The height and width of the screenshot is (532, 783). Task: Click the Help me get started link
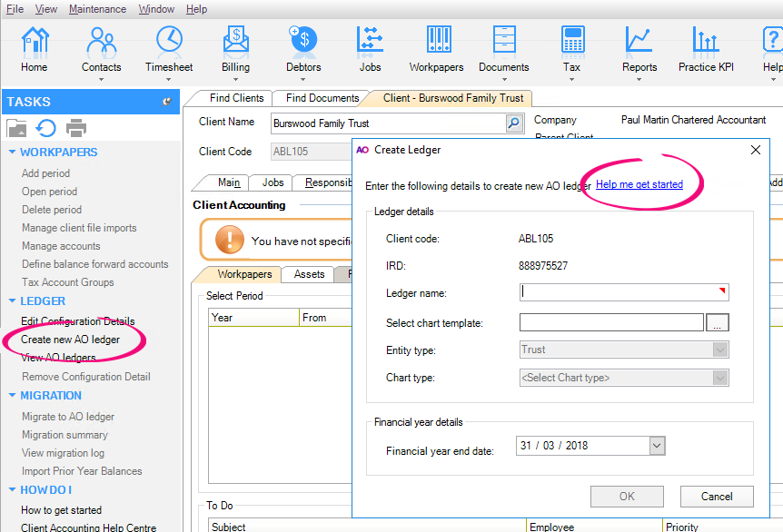pyautogui.click(x=639, y=184)
